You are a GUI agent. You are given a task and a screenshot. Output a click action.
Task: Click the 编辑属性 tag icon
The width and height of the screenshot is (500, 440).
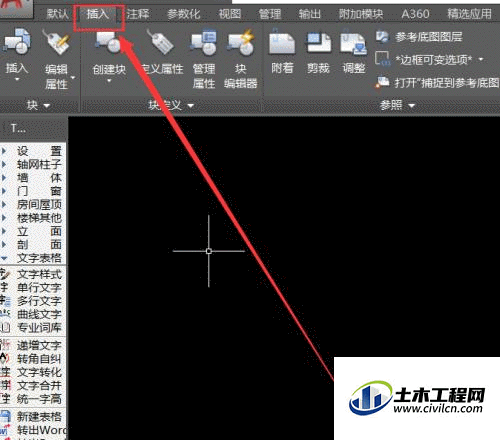[57, 41]
